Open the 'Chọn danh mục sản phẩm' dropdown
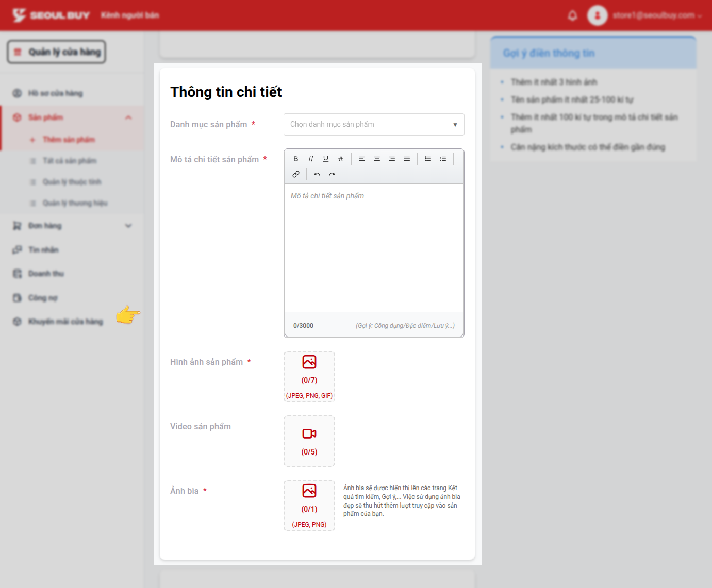Screen dimensions: 712x588 [374, 125]
